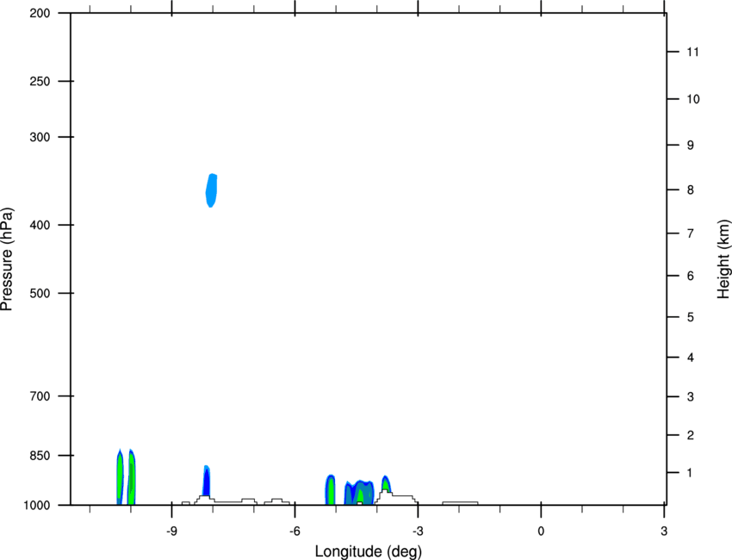The height and width of the screenshot is (560, 732).
Task: Click the 1000 pressure tick label
Action: pos(37,505)
